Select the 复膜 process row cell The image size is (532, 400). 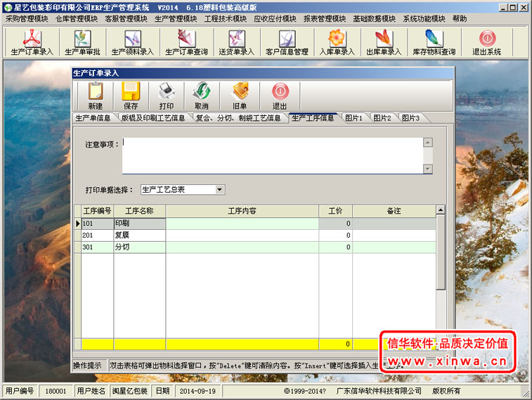(x=139, y=236)
